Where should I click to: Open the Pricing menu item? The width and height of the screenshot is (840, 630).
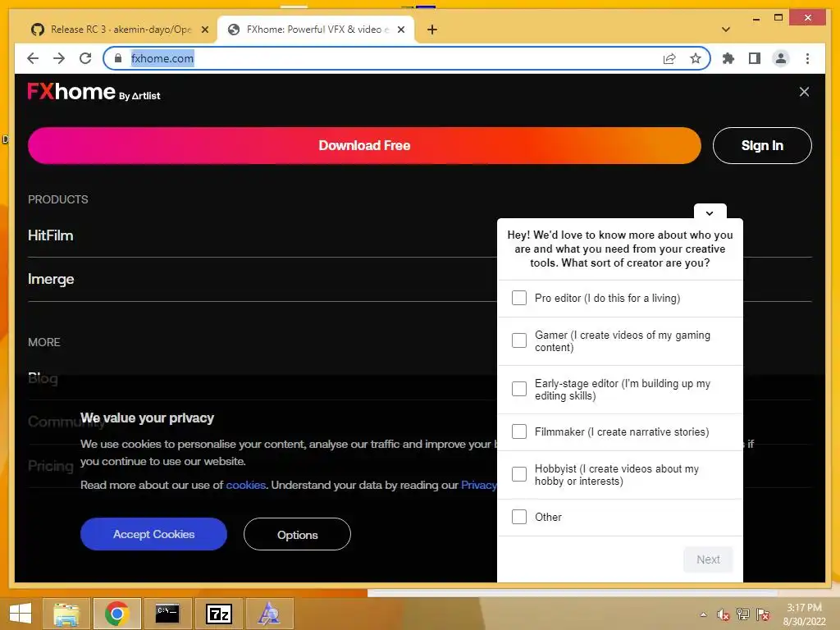[x=50, y=466]
